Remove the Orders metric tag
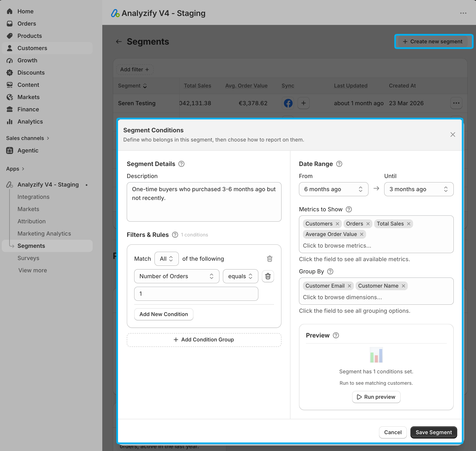The height and width of the screenshot is (451, 476). click(x=368, y=224)
